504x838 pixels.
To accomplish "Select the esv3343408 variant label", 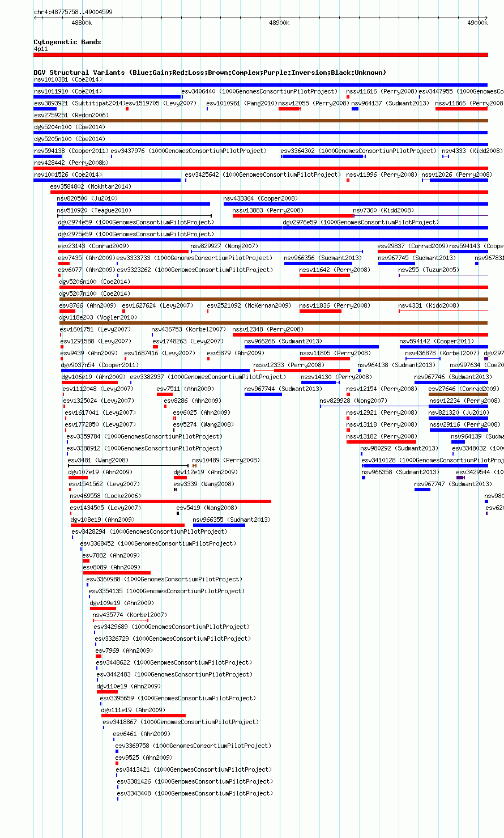I will tap(195, 794).
